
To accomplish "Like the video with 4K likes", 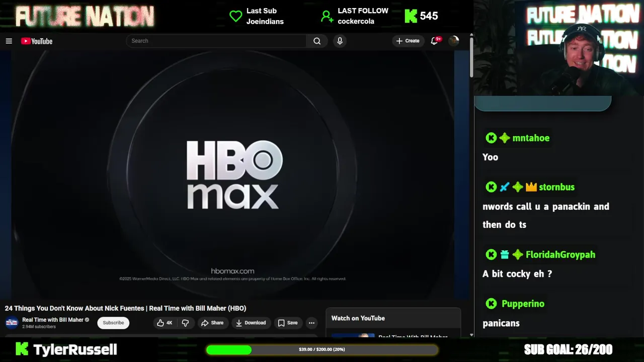I will tap(165, 323).
